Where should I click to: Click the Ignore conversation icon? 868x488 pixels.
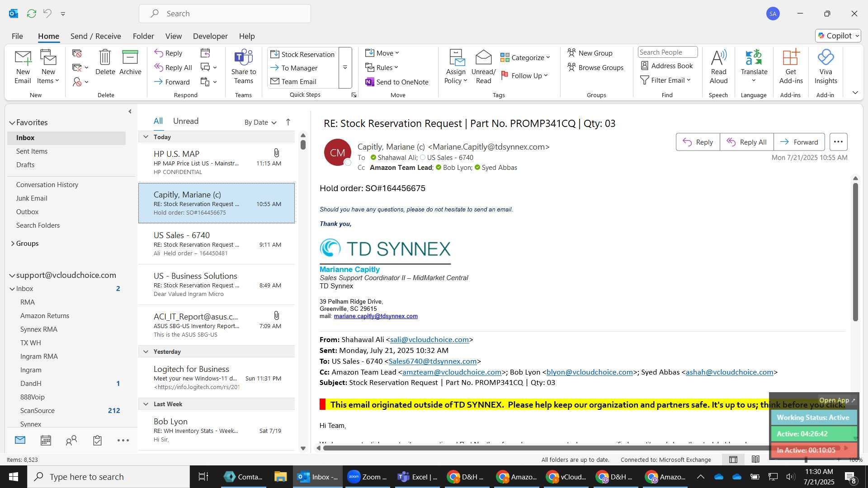(x=77, y=53)
